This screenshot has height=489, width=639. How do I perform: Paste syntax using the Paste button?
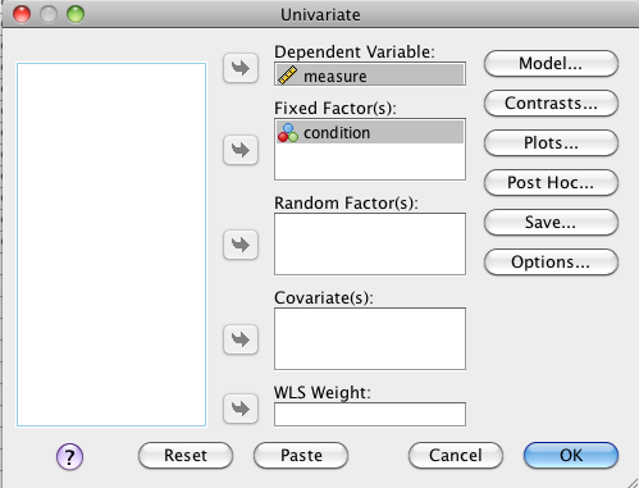[x=301, y=455]
